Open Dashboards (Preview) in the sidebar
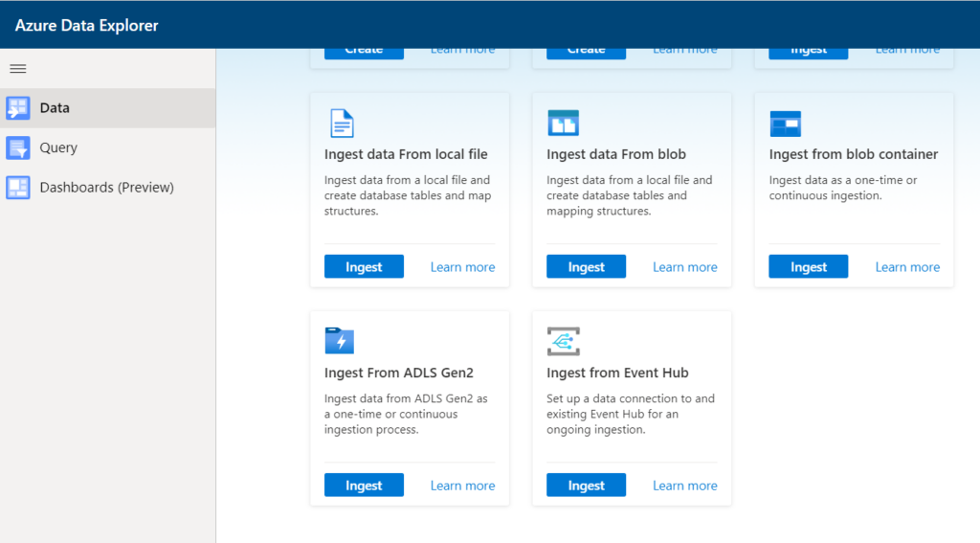The height and width of the screenshot is (543, 980). [x=106, y=188]
